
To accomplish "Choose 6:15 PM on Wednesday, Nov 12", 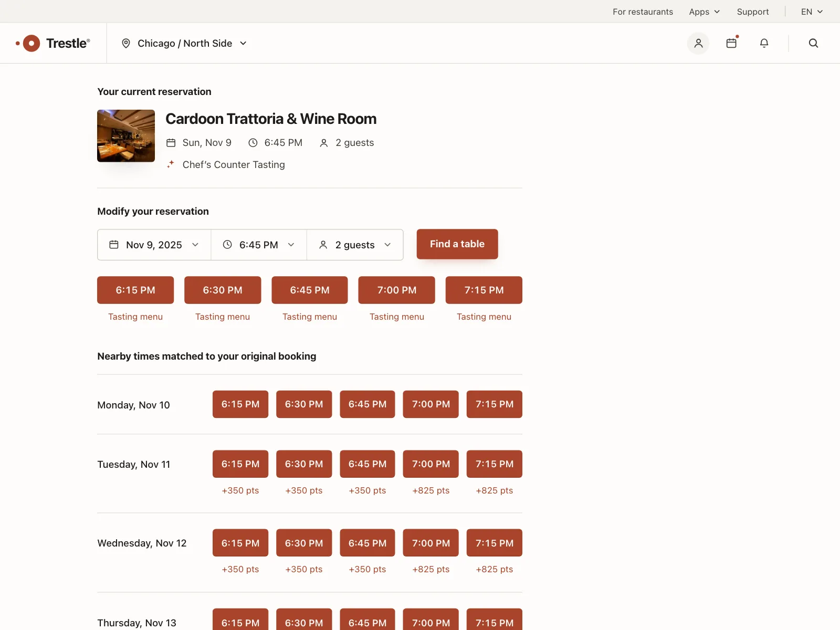I will tap(240, 543).
